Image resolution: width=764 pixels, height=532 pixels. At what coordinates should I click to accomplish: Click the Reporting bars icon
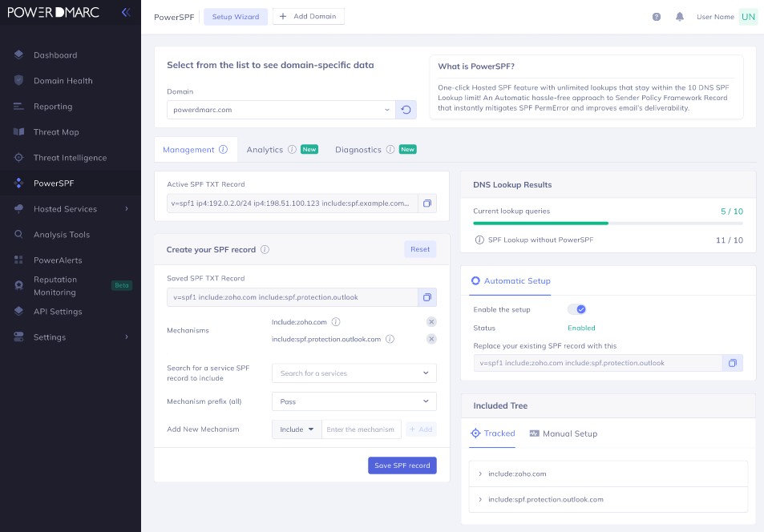pyautogui.click(x=18, y=107)
